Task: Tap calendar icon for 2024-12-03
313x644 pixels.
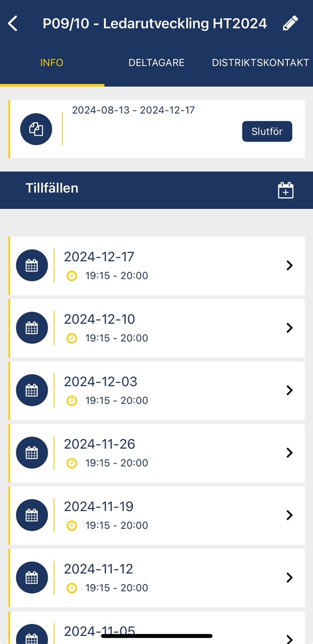Action: coord(32,390)
